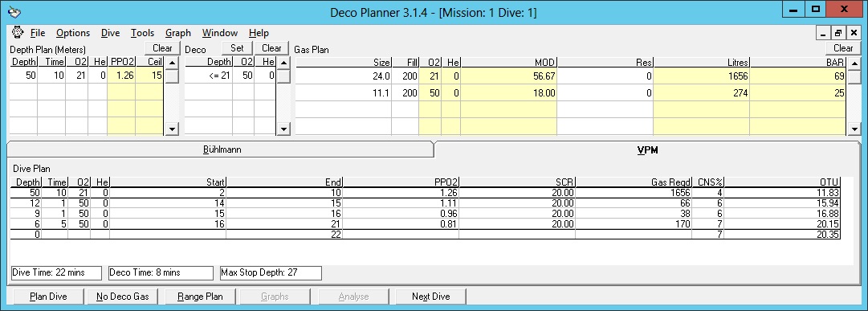Click the Plan Dive button
The width and height of the screenshot is (868, 311).
click(48, 297)
